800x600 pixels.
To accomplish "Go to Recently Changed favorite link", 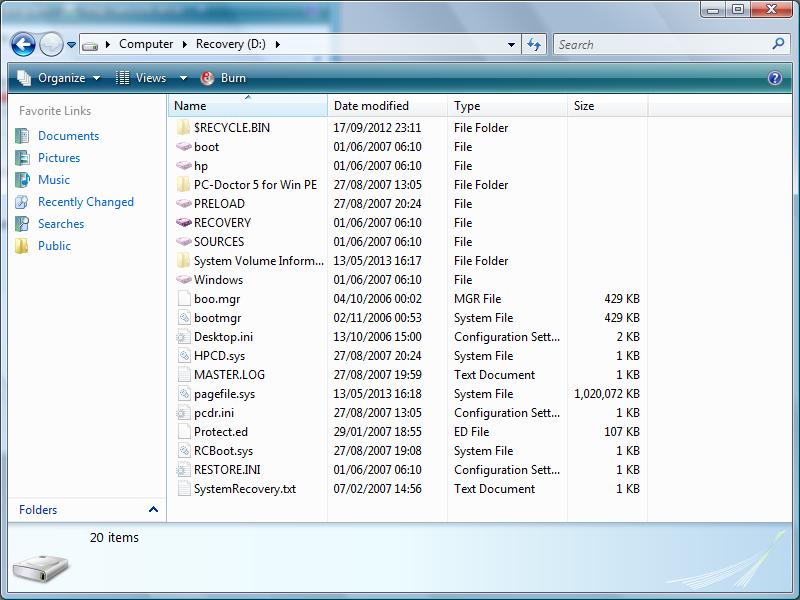I will (x=86, y=202).
